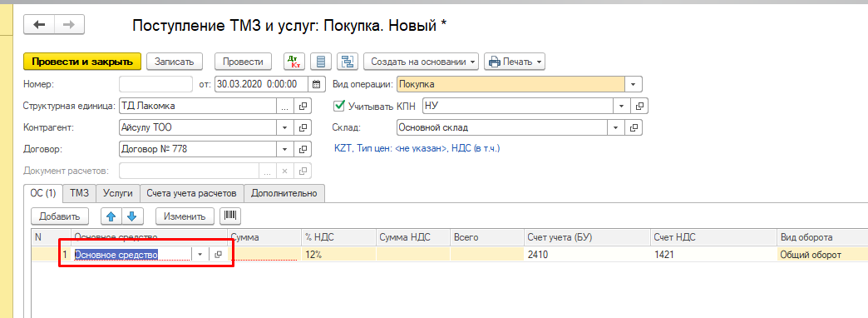Screen dimensions: 868x318
Task: Show the Дт/Кт postings icon
Action: (x=294, y=62)
